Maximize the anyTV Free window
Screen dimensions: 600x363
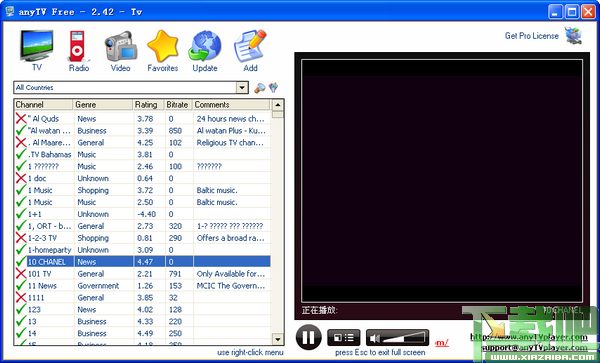(x=572, y=11)
